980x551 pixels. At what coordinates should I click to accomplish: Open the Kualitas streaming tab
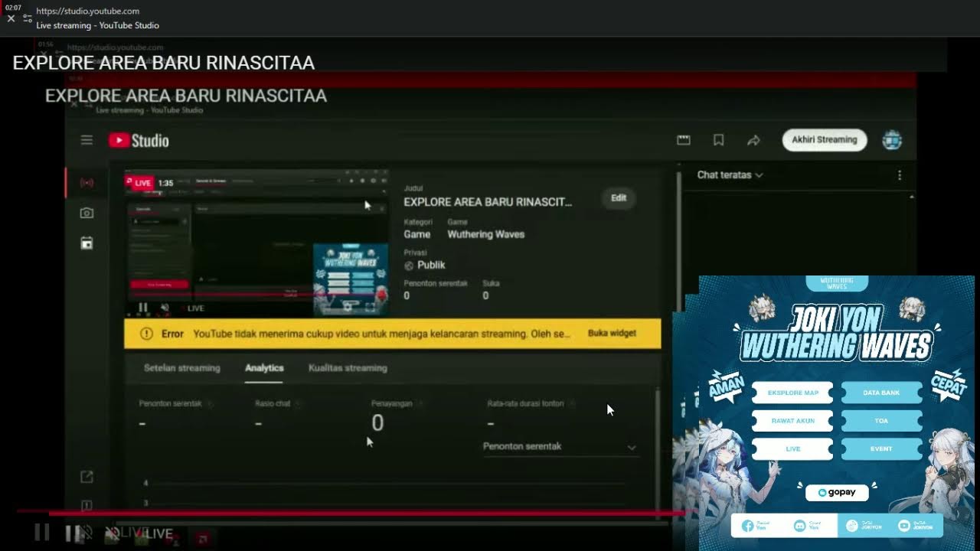tap(348, 368)
